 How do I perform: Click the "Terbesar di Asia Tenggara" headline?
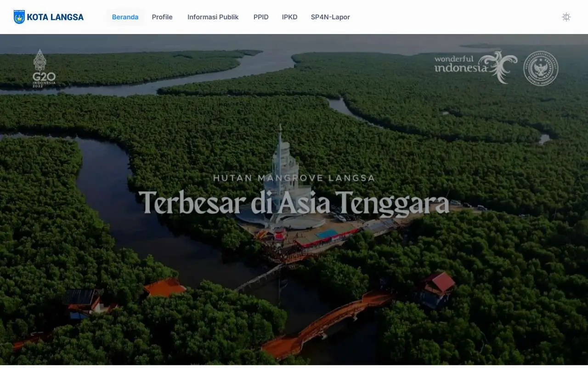click(x=294, y=202)
